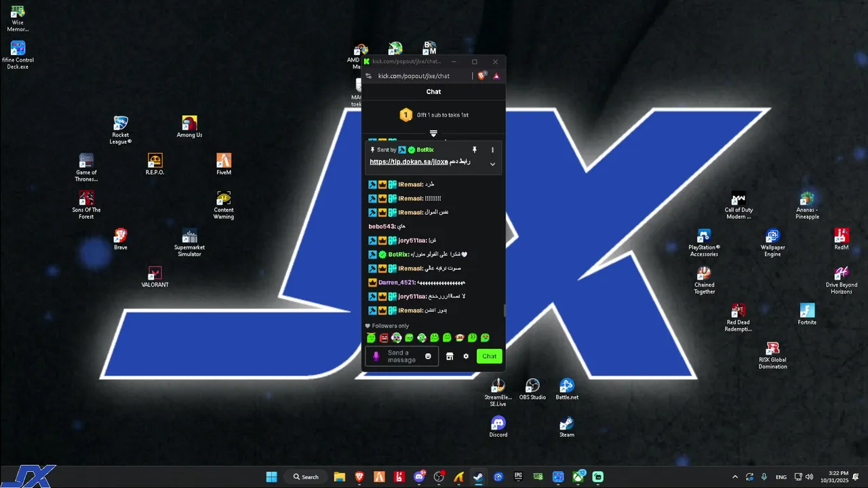Open Ananas - Pineapple desktop shortcut
This screenshot has width=868, height=488.
click(807, 205)
